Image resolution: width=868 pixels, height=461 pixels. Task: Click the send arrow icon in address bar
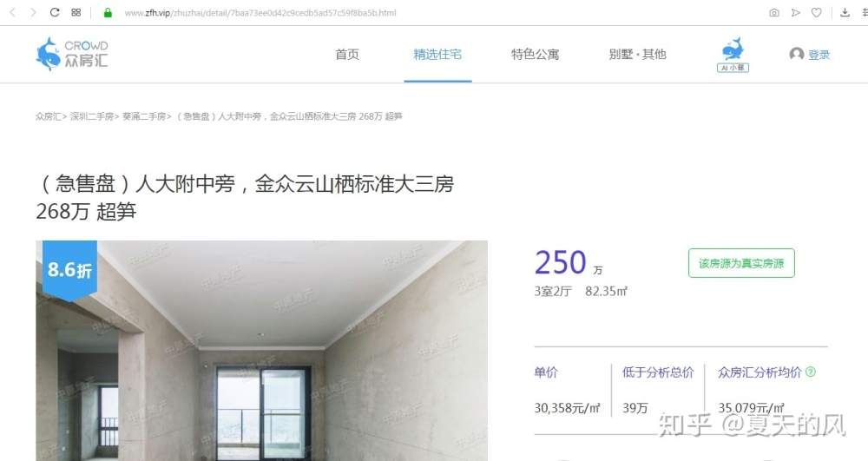[795, 12]
